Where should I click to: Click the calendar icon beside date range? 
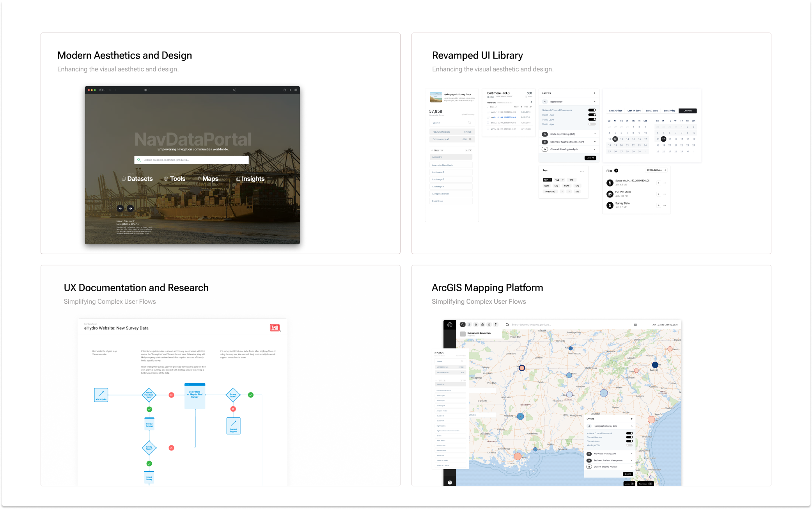(635, 325)
